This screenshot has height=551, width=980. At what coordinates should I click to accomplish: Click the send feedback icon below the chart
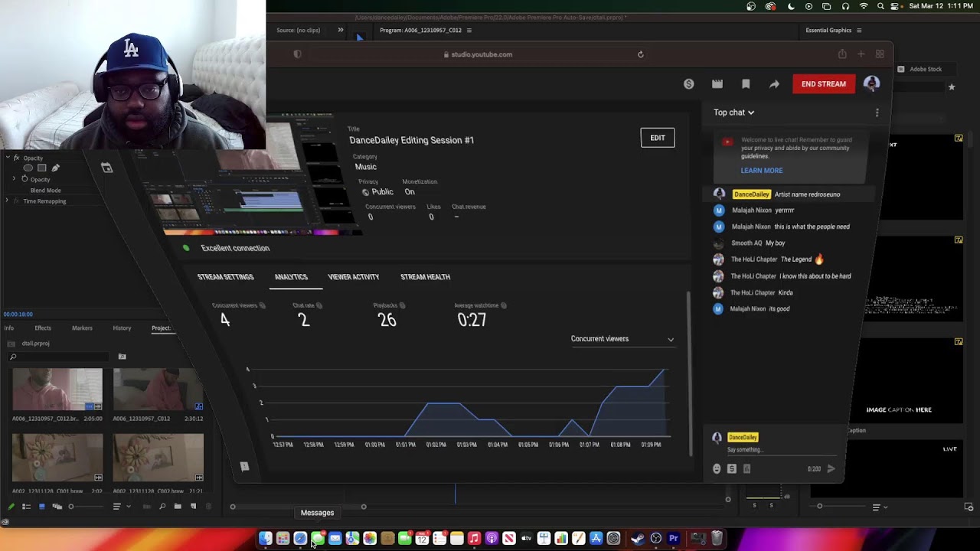(245, 466)
